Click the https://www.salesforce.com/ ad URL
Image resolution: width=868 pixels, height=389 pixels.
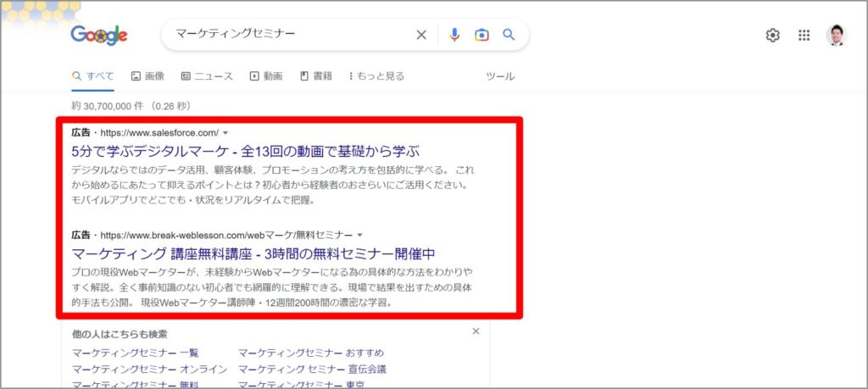point(159,133)
